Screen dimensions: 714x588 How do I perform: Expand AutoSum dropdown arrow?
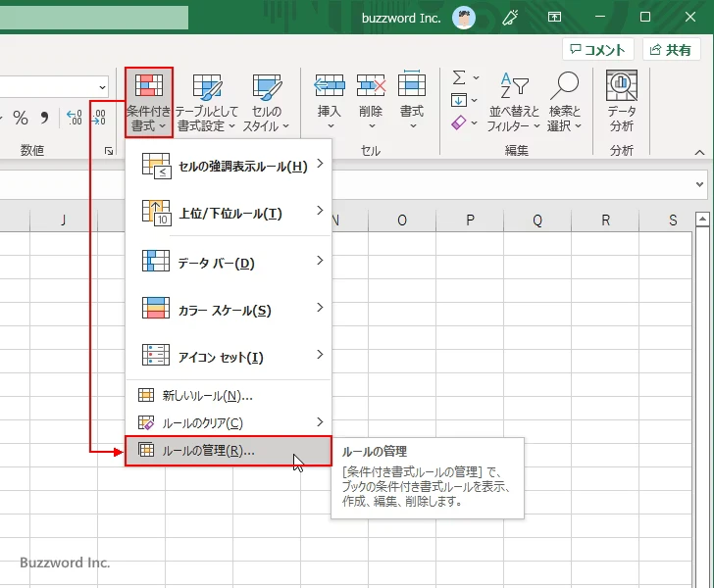point(476,77)
